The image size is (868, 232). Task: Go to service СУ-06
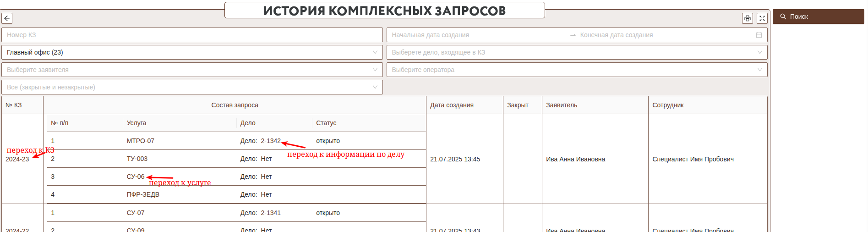pyautogui.click(x=136, y=177)
